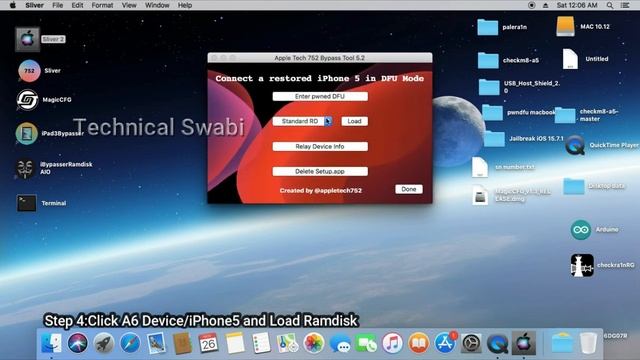Viewport: 640px width, 360px height.
Task: Select the Jailbreak iOS 15.7.1 folder
Action: pos(494,138)
